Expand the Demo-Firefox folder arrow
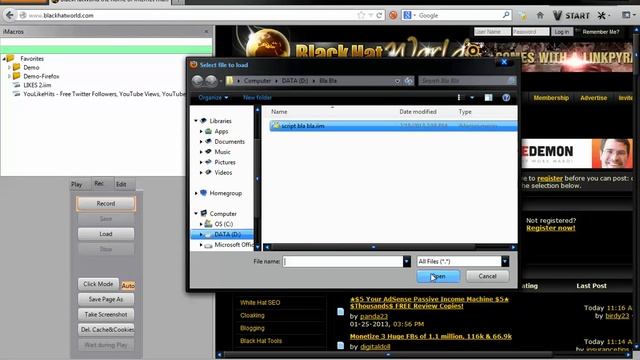This screenshot has width=640, height=360. click(9, 76)
